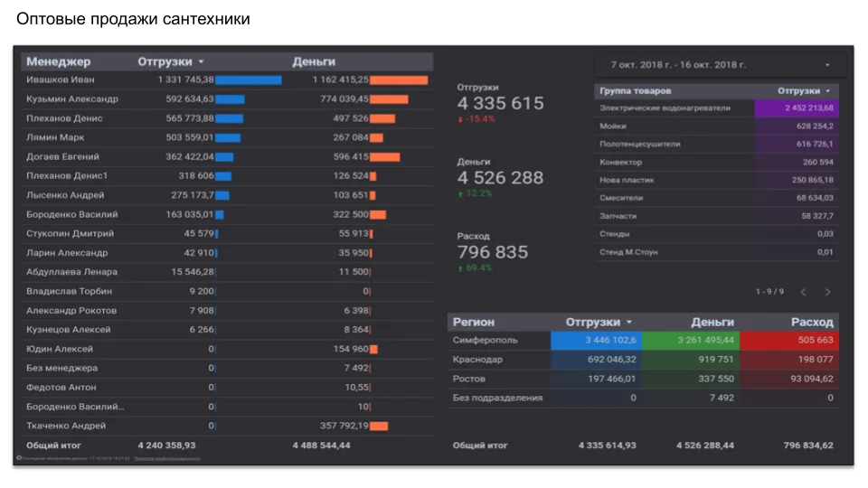
Task: Sort Регион table by Отгрузки arrow
Action: (x=629, y=322)
